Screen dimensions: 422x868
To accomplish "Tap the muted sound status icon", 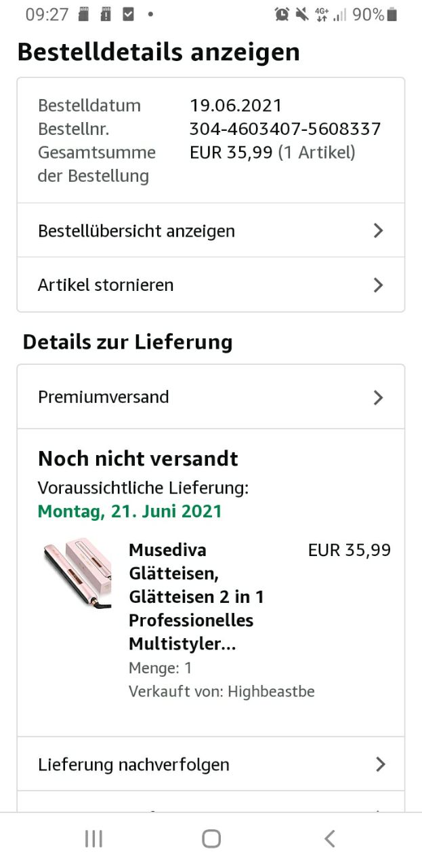I will (x=301, y=14).
